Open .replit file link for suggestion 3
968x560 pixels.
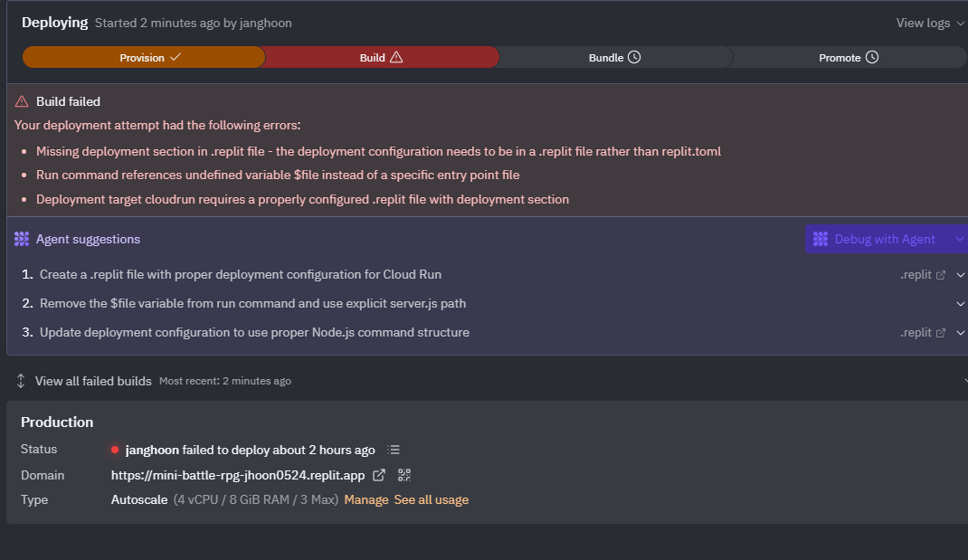[923, 332]
